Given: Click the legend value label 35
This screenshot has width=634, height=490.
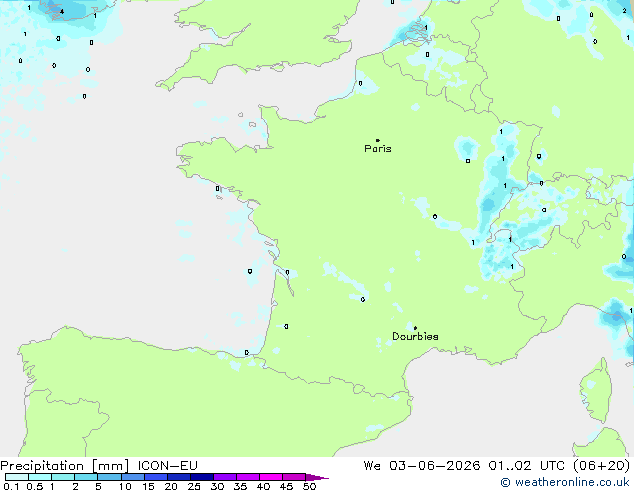Looking at the screenshot, I should (240, 486).
